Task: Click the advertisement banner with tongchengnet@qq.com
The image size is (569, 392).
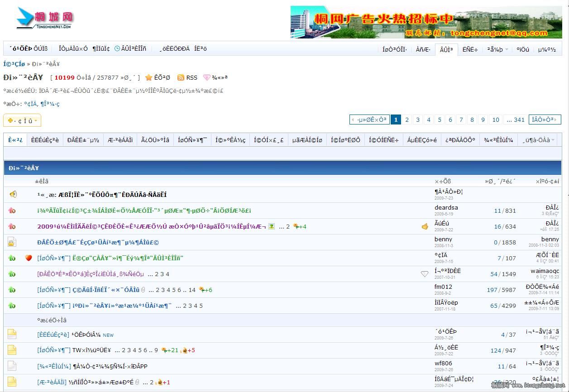Action: click(426, 22)
